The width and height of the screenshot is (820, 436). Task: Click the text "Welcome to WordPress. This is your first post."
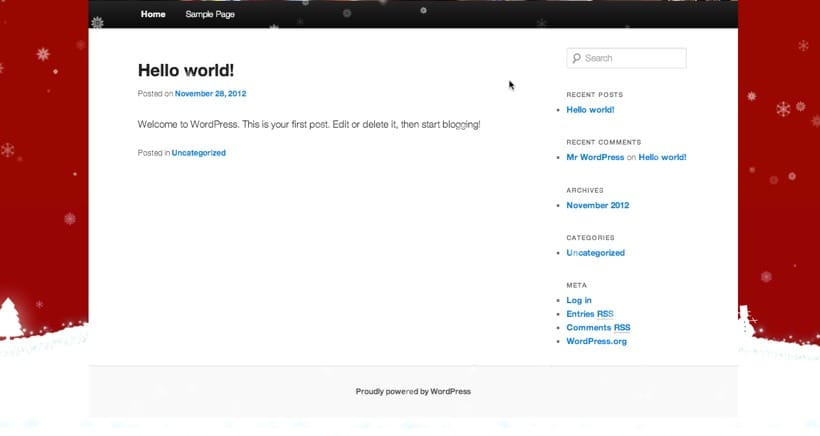pos(234,124)
